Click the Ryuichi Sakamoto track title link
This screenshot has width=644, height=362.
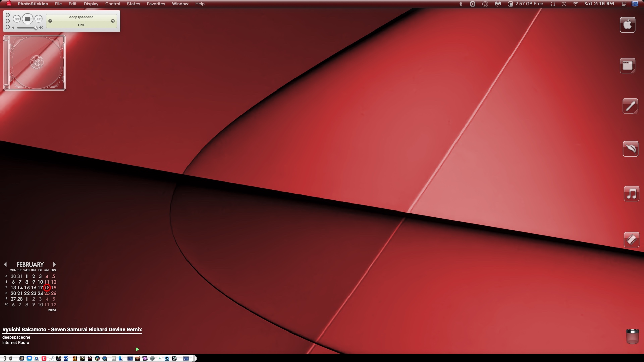[x=72, y=330]
